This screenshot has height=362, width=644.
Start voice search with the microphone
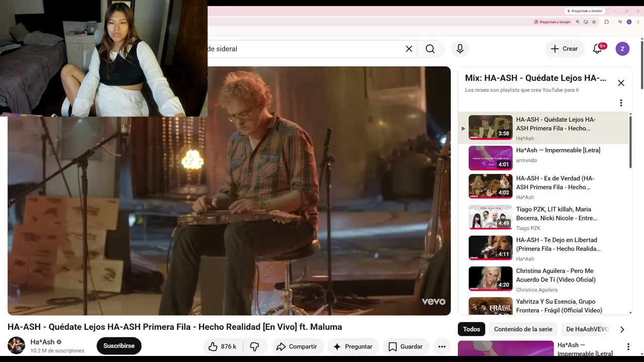[460, 49]
